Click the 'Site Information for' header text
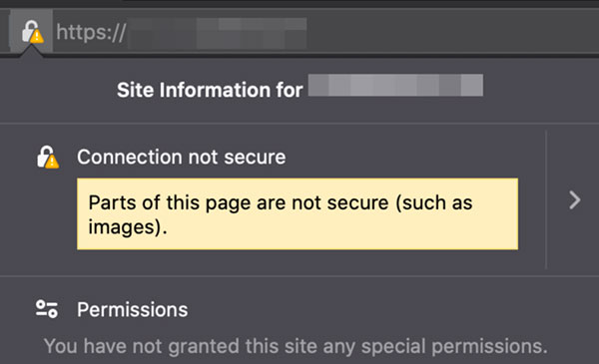The image size is (599, 364). pyautogui.click(x=210, y=90)
